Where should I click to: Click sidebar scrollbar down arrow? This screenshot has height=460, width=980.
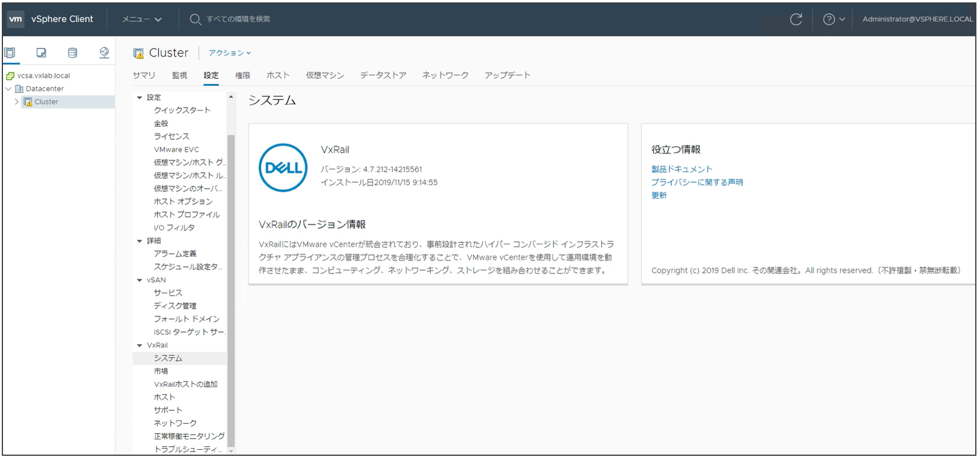(231, 451)
